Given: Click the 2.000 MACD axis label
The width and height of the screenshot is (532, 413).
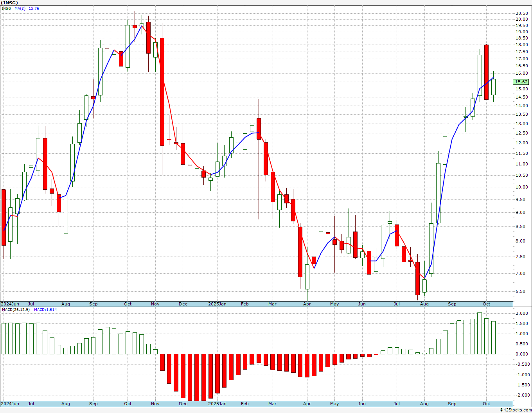Looking at the screenshot, I should point(522,313).
